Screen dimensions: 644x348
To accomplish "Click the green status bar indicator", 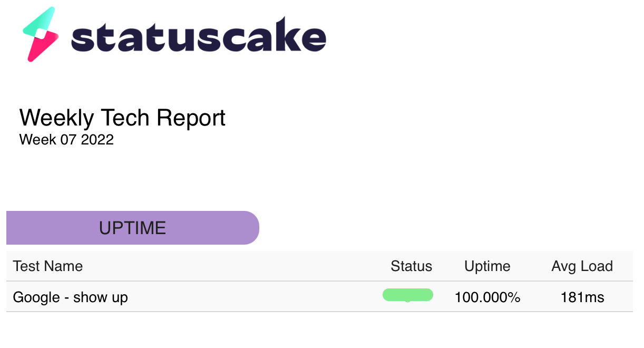I will (408, 295).
